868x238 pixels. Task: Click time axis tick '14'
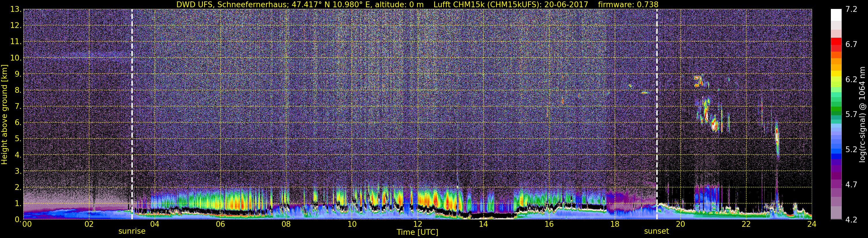483,224
